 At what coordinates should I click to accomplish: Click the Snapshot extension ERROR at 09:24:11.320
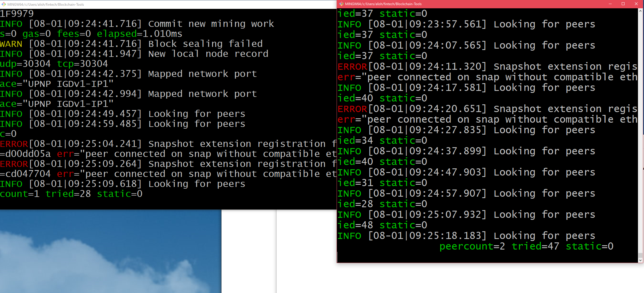point(487,66)
